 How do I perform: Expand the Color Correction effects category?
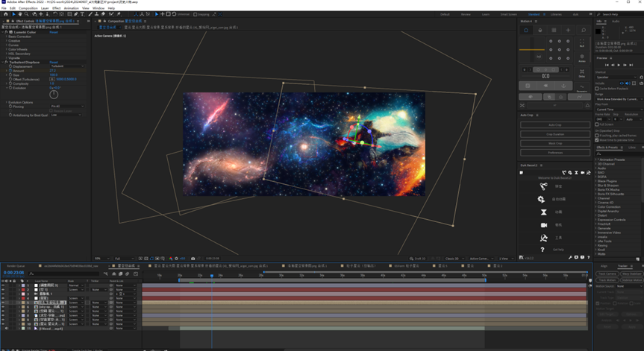pyautogui.click(x=596, y=206)
